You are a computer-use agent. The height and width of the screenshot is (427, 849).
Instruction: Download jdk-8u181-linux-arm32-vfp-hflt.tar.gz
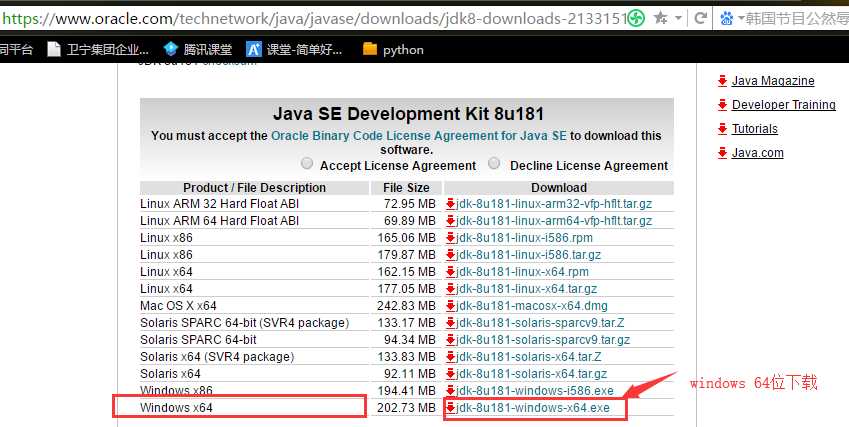click(554, 204)
